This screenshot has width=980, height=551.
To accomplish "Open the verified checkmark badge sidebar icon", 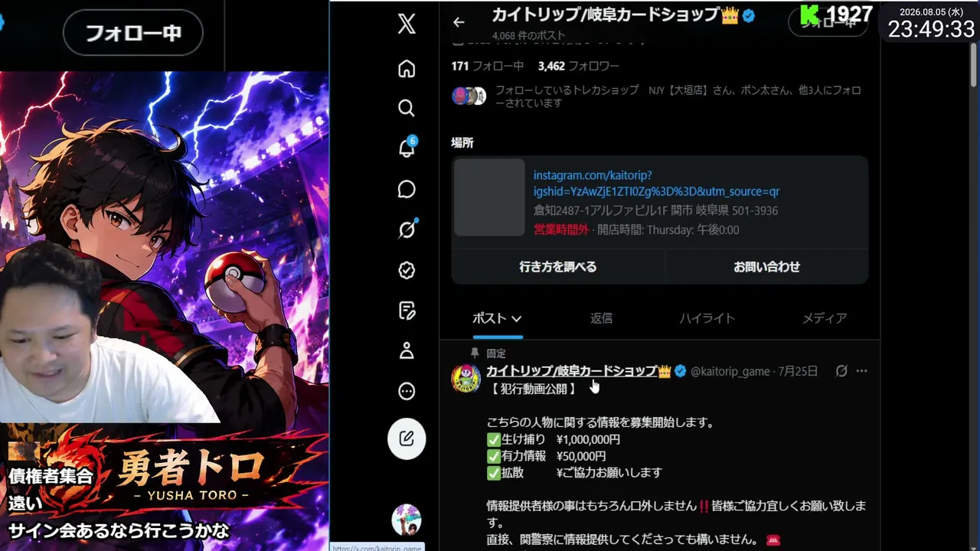I will [x=407, y=270].
